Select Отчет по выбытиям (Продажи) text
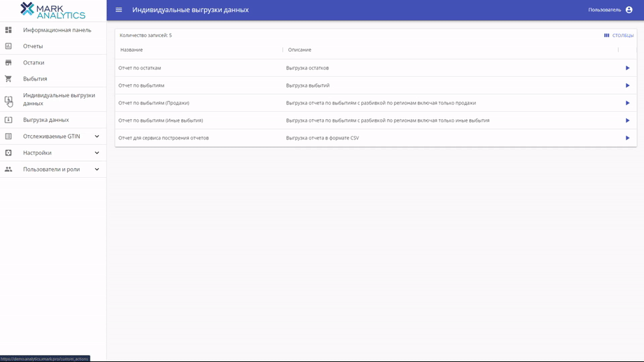 [x=153, y=103]
